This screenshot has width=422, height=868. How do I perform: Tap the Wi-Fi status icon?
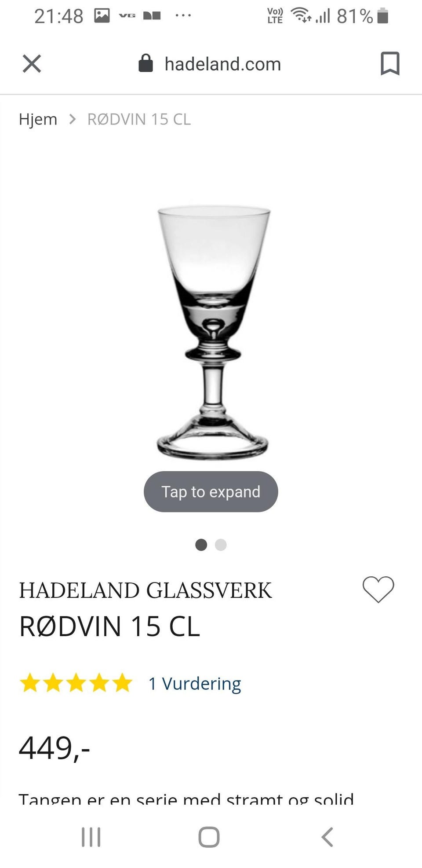tap(301, 15)
